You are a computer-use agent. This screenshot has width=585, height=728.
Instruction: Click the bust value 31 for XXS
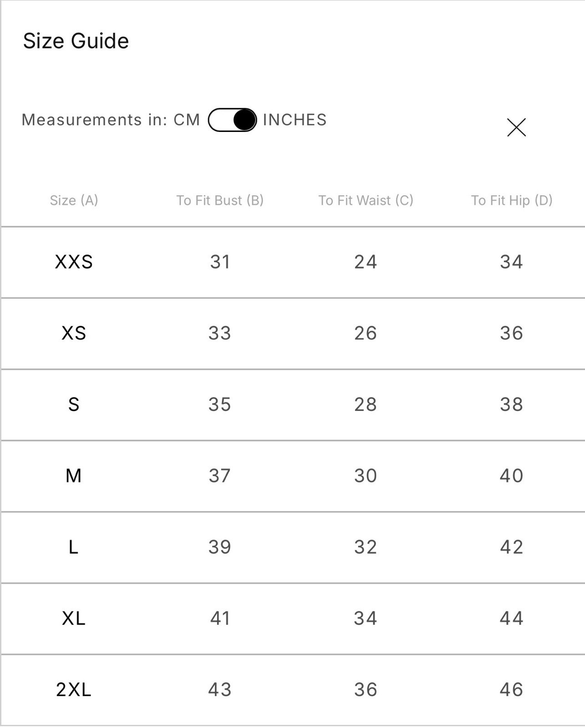(220, 262)
